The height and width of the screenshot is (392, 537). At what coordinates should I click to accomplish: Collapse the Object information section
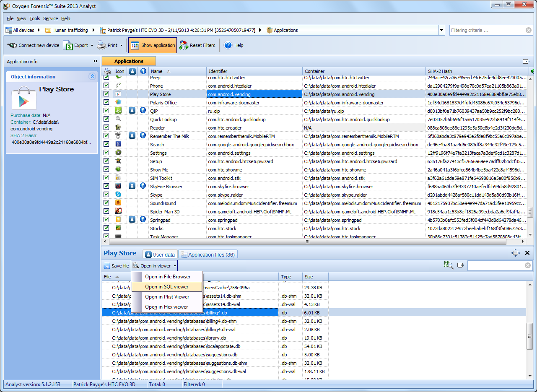pos(92,77)
